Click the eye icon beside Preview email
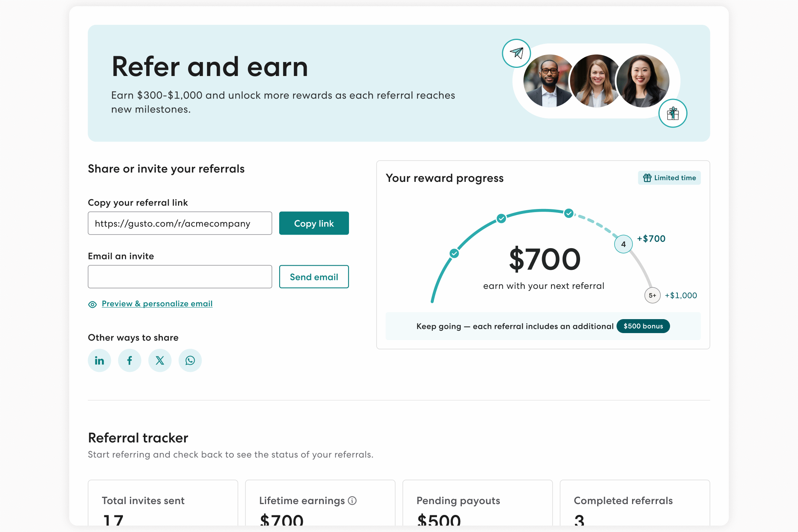798x532 pixels. (x=92, y=304)
